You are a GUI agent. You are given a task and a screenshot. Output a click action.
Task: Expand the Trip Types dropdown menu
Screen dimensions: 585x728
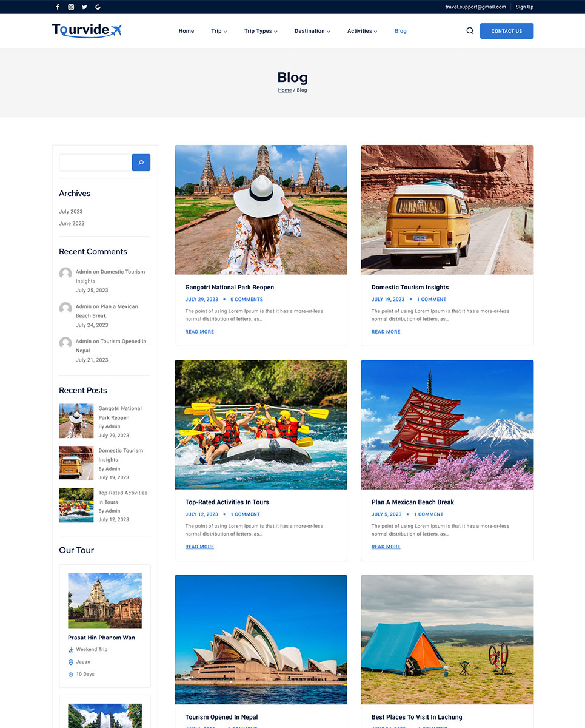[x=260, y=31]
